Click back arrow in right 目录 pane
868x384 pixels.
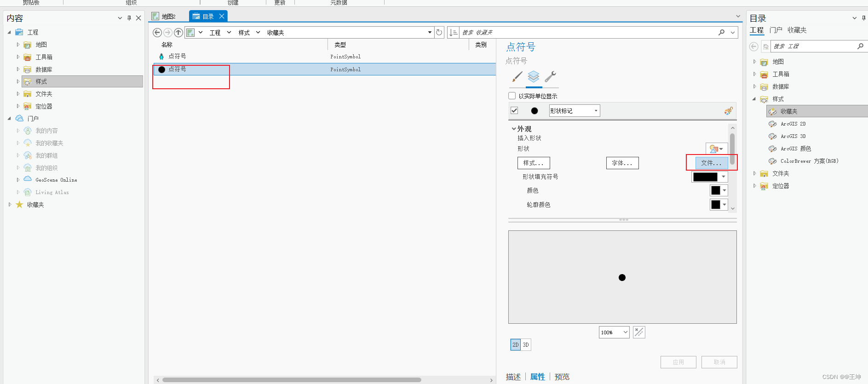(753, 46)
